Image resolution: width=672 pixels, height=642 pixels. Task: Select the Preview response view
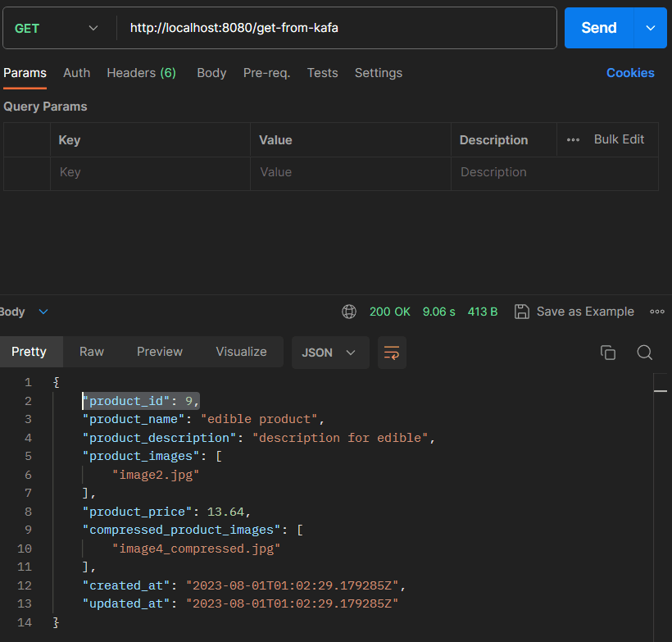(160, 352)
